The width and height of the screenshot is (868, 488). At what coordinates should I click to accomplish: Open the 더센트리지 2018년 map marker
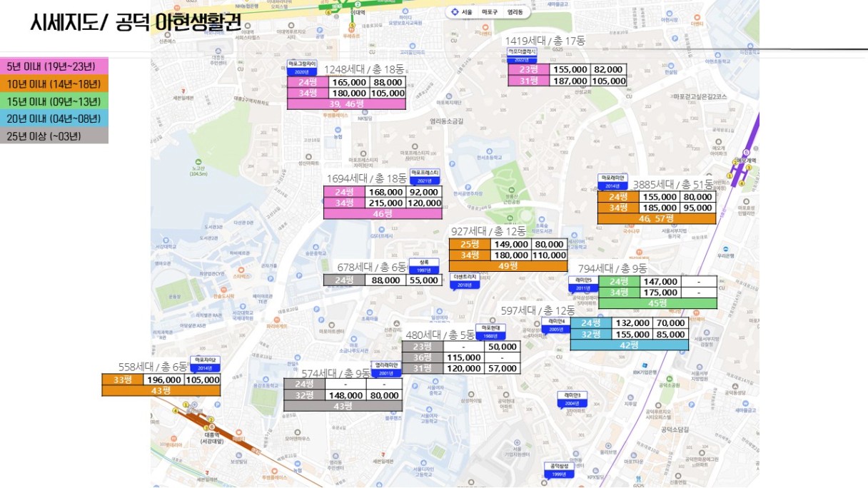[x=465, y=281]
